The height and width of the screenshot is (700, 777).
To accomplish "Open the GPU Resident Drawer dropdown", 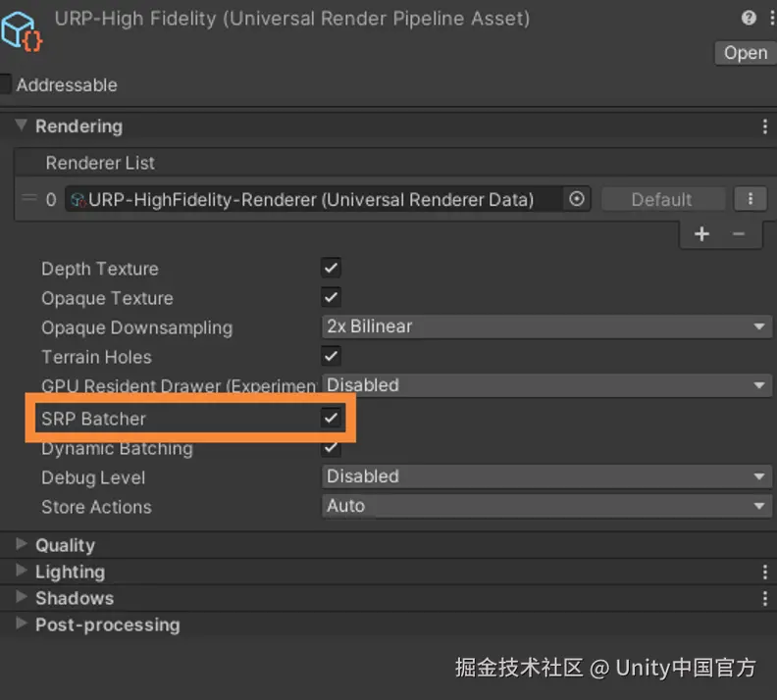I will (546, 385).
